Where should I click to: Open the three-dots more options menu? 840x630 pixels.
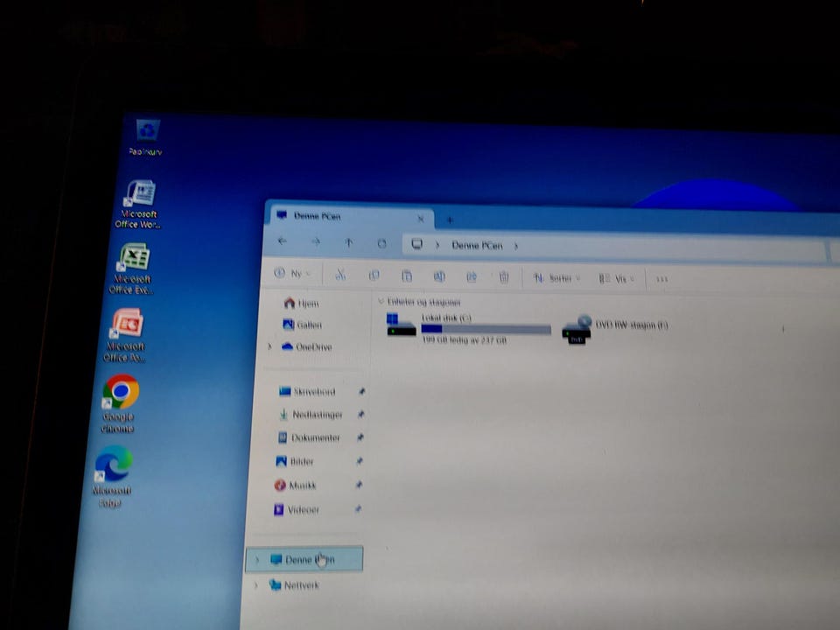(662, 279)
